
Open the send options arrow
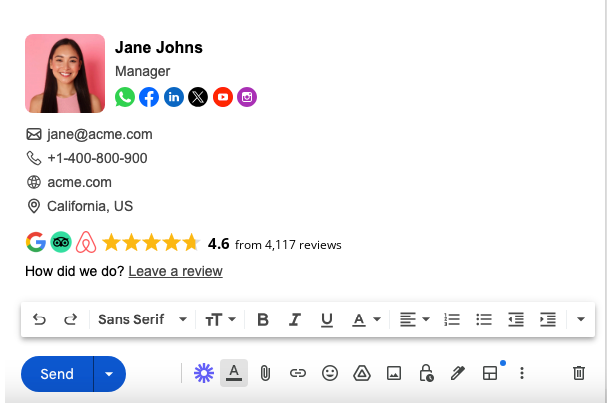click(x=109, y=374)
